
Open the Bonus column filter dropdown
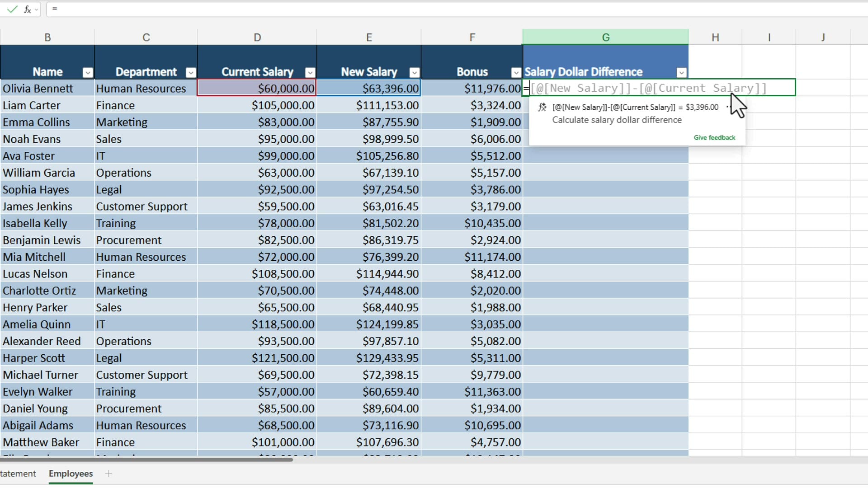pos(515,72)
